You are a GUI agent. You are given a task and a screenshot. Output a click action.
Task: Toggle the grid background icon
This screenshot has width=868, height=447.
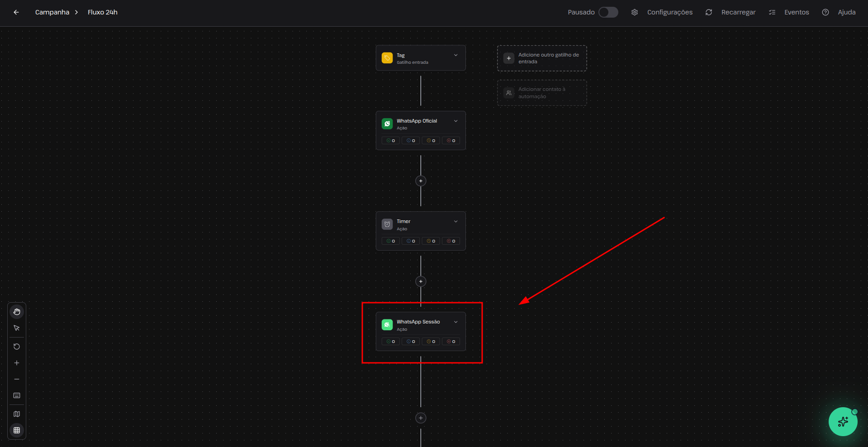click(x=17, y=430)
